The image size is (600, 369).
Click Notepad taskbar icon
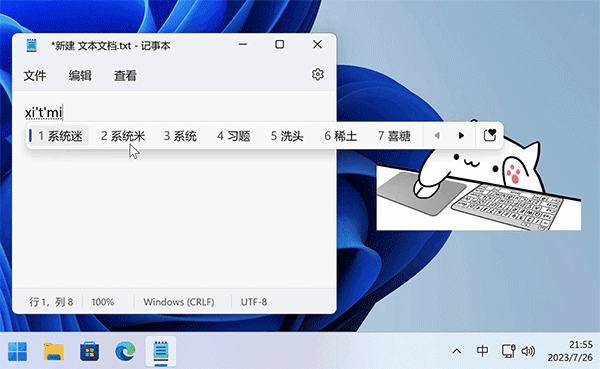[x=161, y=351]
